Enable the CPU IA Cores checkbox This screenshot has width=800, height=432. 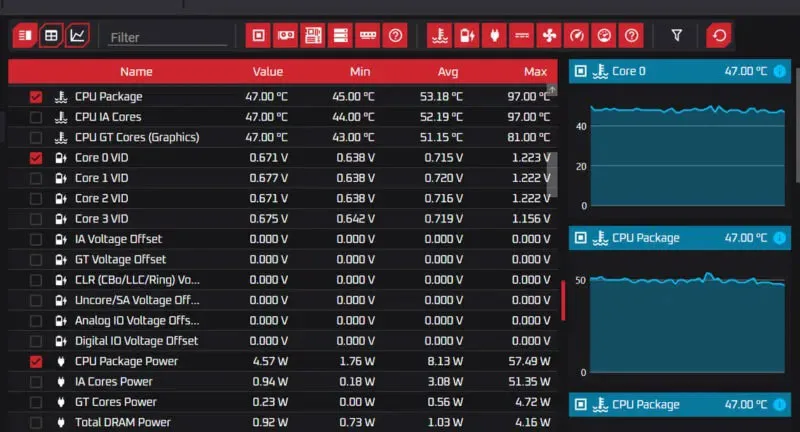[36, 117]
